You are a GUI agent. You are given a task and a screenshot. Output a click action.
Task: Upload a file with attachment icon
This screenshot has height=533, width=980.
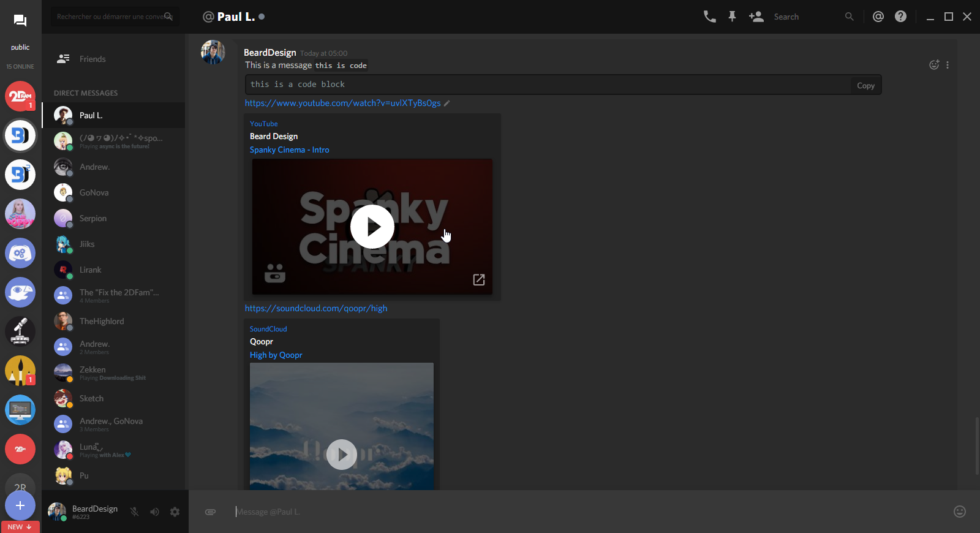210,512
